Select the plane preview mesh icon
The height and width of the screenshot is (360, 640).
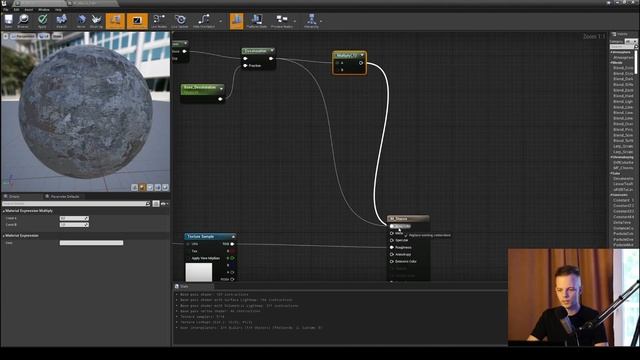150,187
